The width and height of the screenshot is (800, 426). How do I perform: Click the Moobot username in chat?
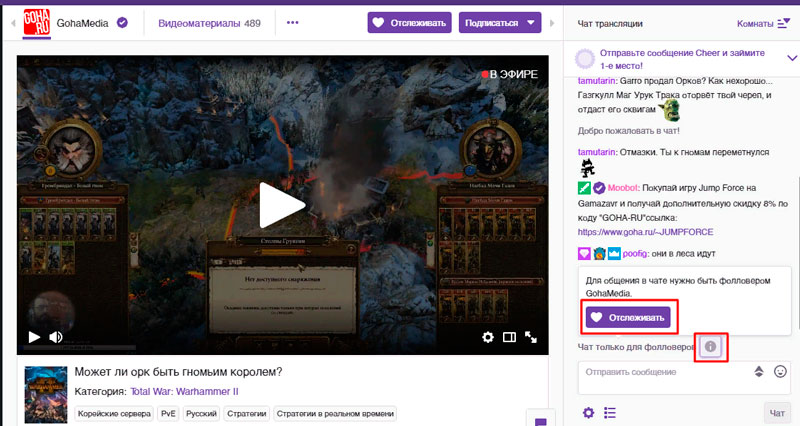click(622, 188)
